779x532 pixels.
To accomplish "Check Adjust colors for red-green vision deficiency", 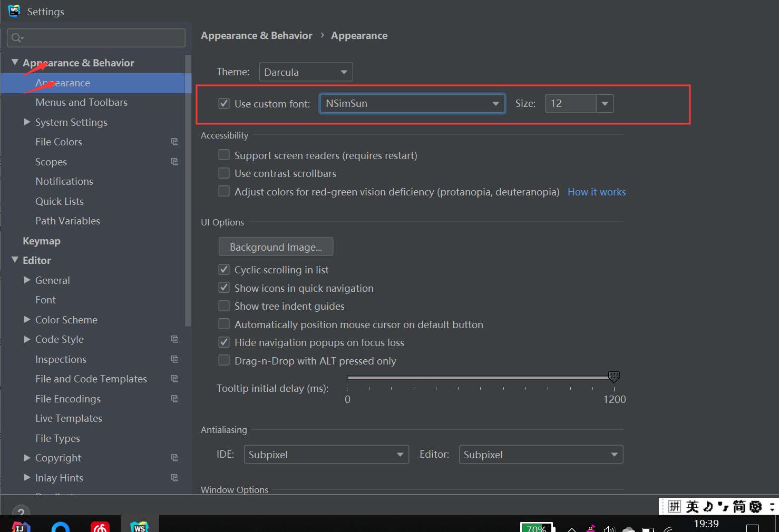I will pyautogui.click(x=224, y=191).
